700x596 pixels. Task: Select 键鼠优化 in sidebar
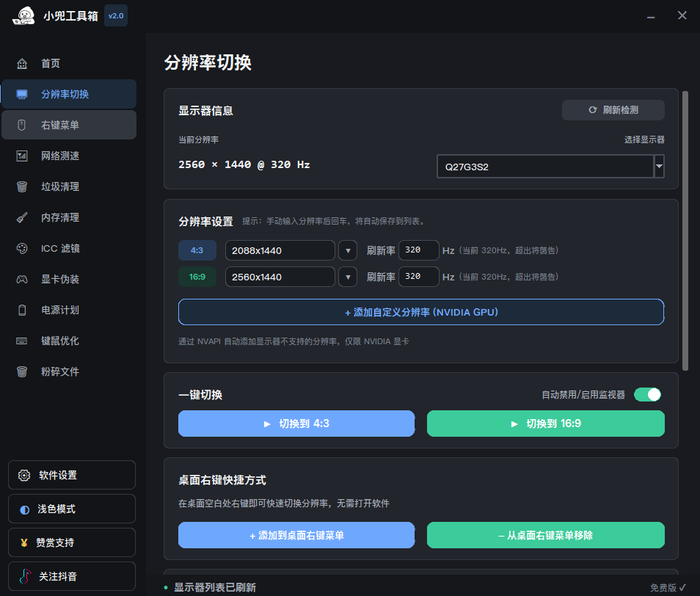69,341
